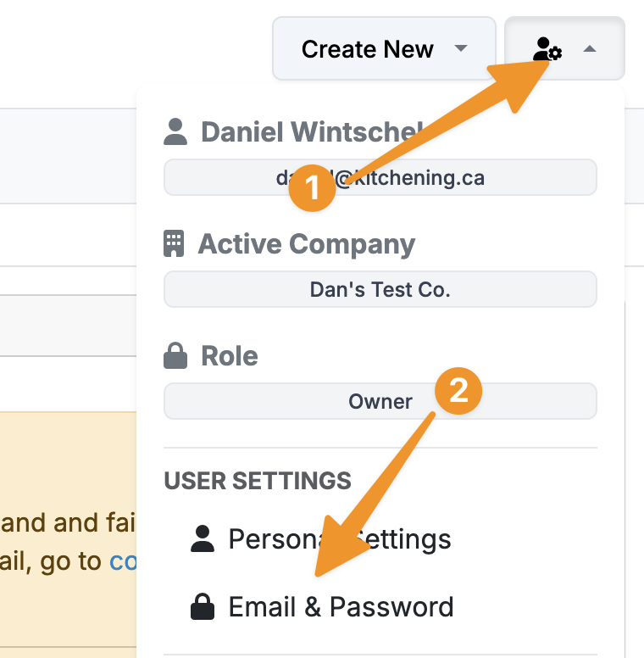Viewport: 644px width, 658px height.
Task: Click the building icon beside Active Company
Action: (174, 244)
